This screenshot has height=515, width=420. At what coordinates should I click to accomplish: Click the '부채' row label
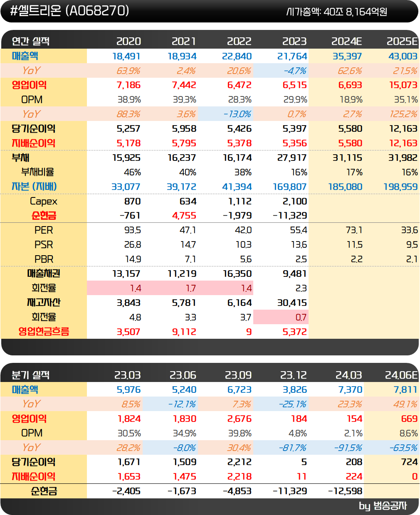[x=20, y=158]
